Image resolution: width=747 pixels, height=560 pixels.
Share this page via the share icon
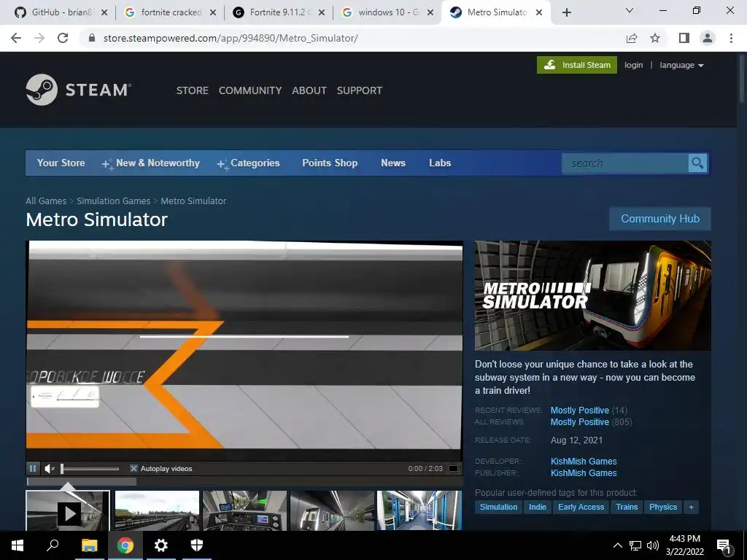(632, 38)
